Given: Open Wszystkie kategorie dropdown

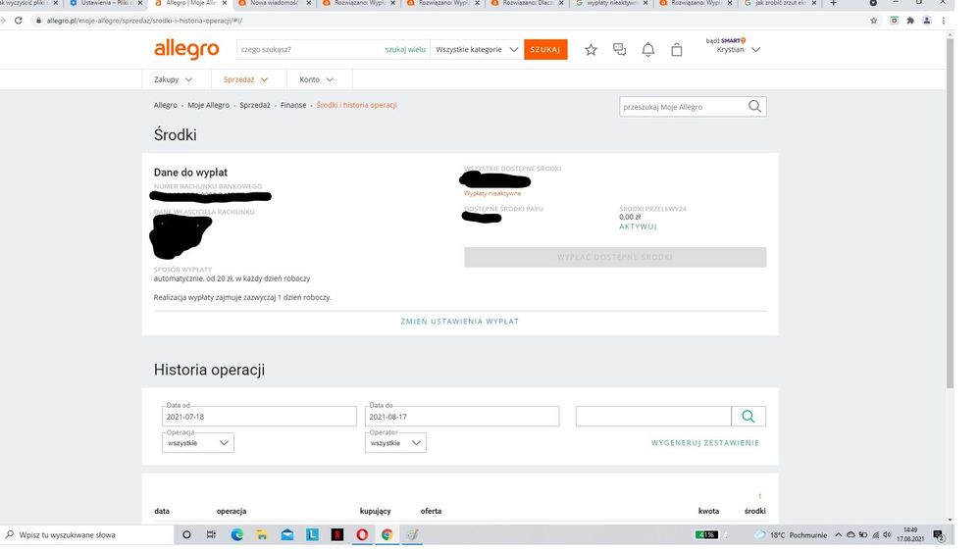Looking at the screenshot, I should click(x=477, y=49).
